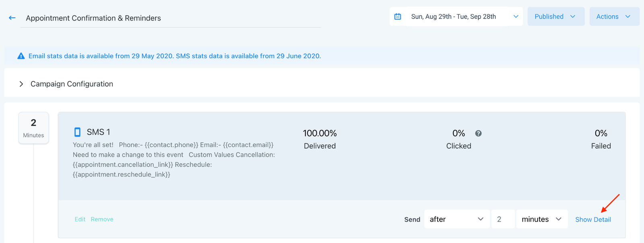Open the 'after' send timing dropdown
This screenshot has width=644, height=243.
tap(456, 219)
